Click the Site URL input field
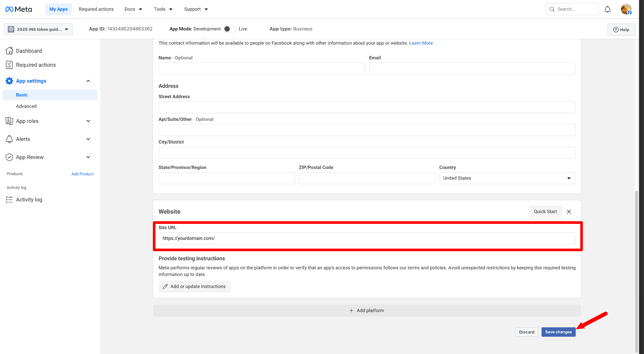 367,238
